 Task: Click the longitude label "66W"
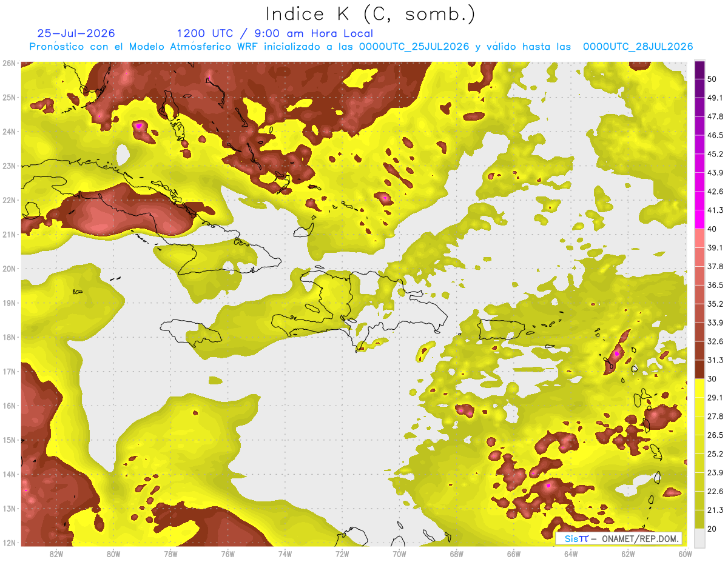[x=513, y=554]
